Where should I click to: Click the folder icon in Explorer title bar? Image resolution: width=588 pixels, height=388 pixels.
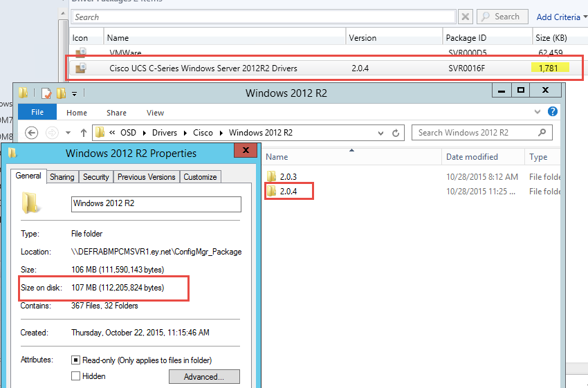(24, 93)
